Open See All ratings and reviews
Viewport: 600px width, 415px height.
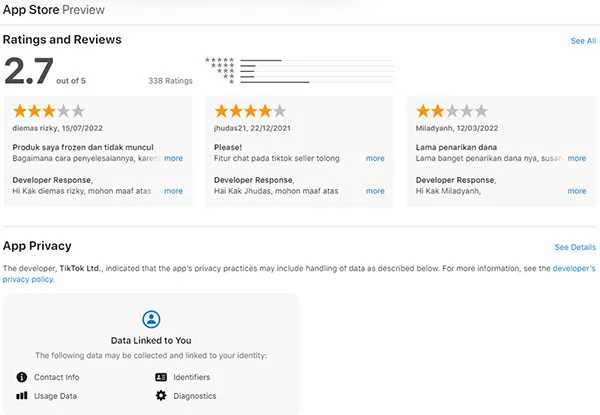pos(583,41)
